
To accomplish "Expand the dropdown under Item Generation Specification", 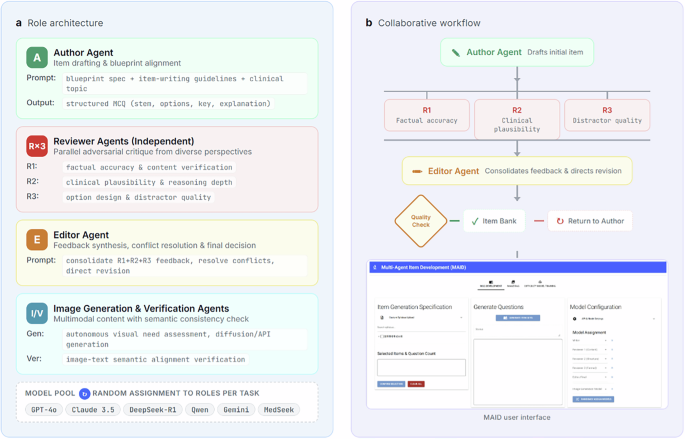I will (x=461, y=318).
